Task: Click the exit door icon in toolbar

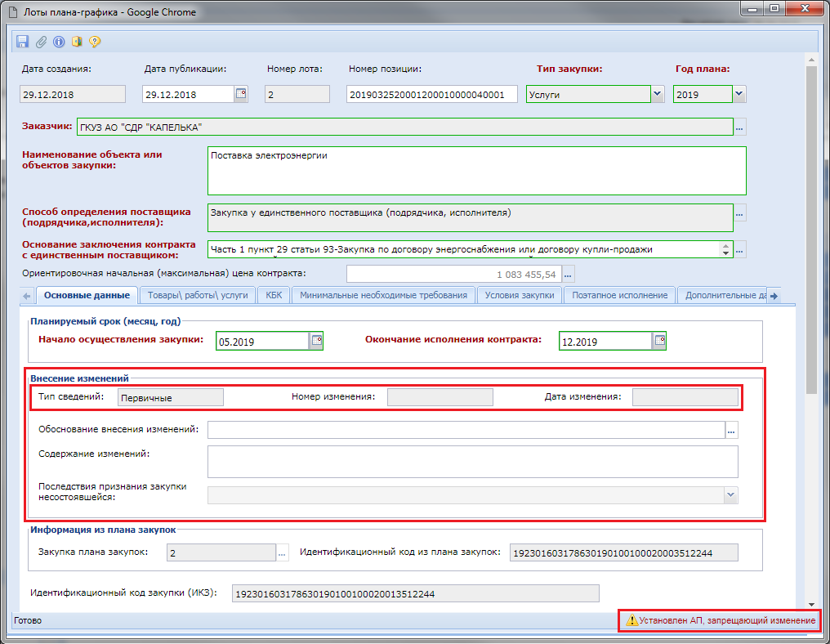Action: (x=77, y=42)
